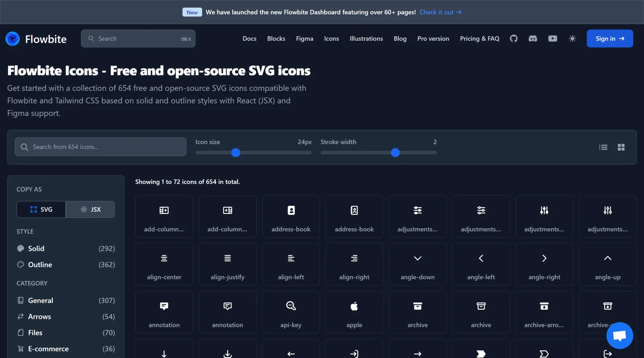Click the 'Flowbite Icons' page heading
Viewport: 644px width, 358px height.
click(159, 71)
